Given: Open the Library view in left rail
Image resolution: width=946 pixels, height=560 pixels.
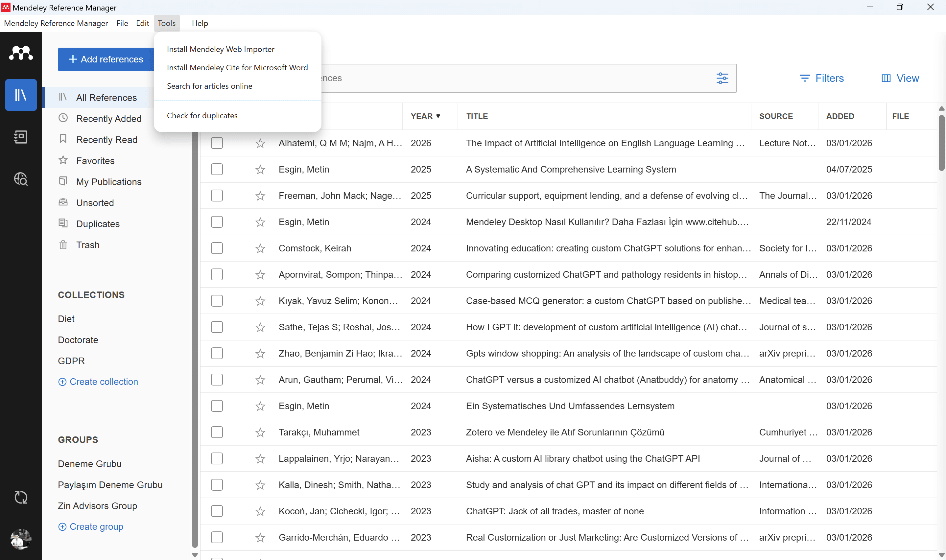Looking at the screenshot, I should (21, 95).
